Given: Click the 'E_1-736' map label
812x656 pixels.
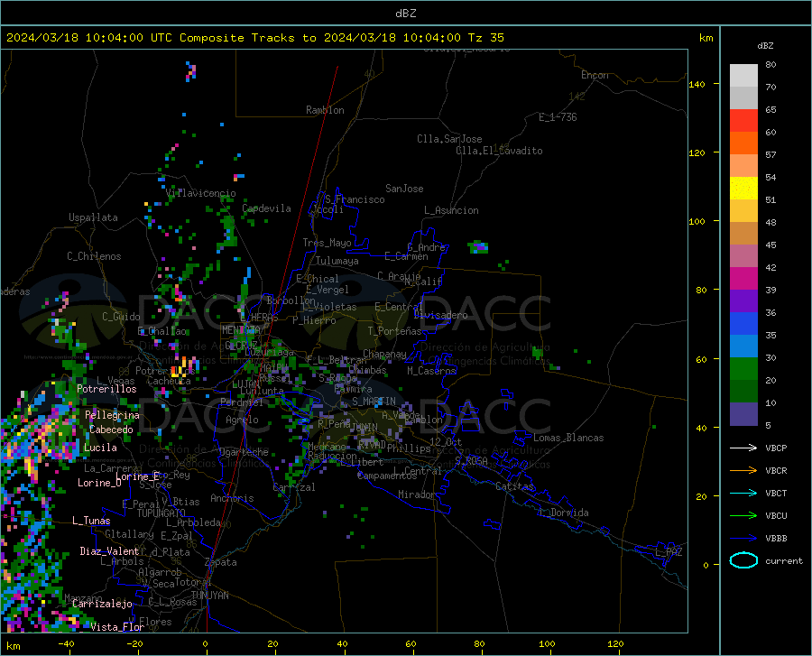Looking at the screenshot, I should click(558, 117).
